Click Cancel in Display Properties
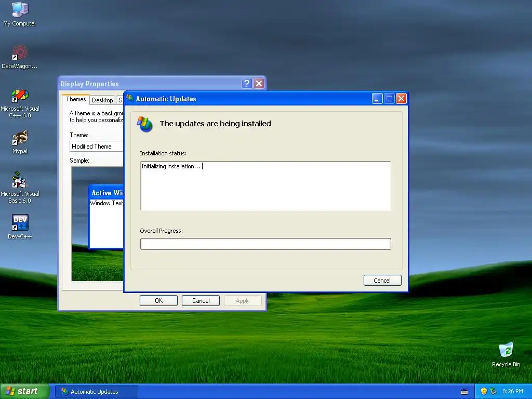 [201, 301]
